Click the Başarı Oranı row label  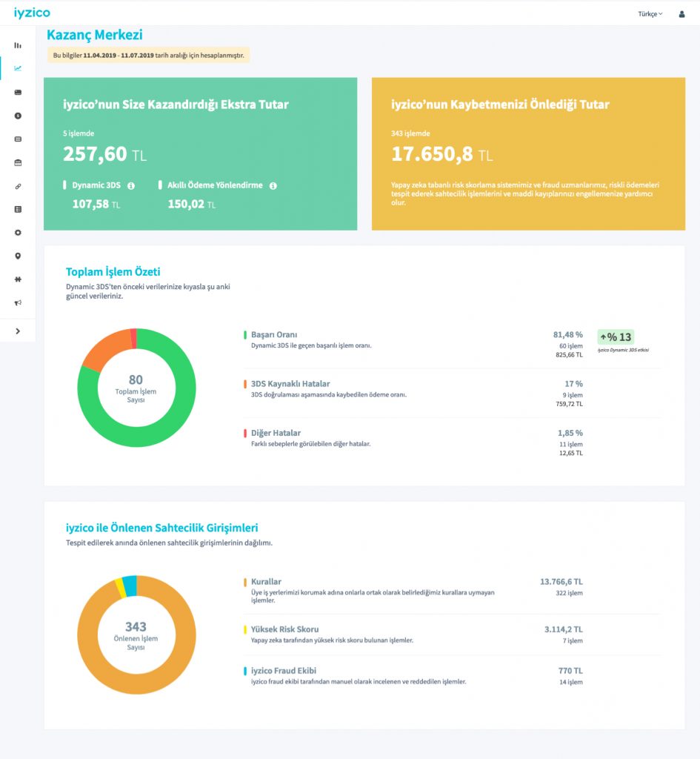point(274,334)
